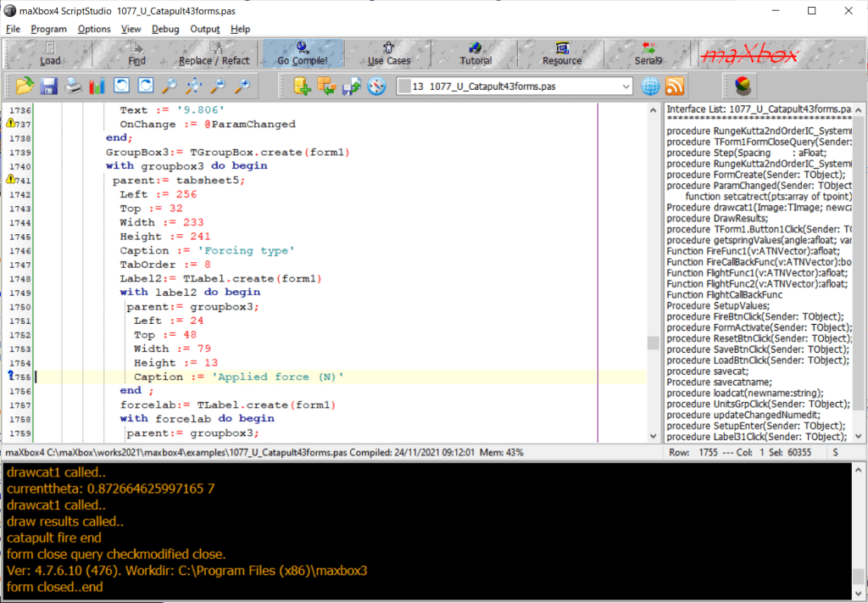
Task: Toggle the warning marker on line 1741
Action: [x=10, y=180]
